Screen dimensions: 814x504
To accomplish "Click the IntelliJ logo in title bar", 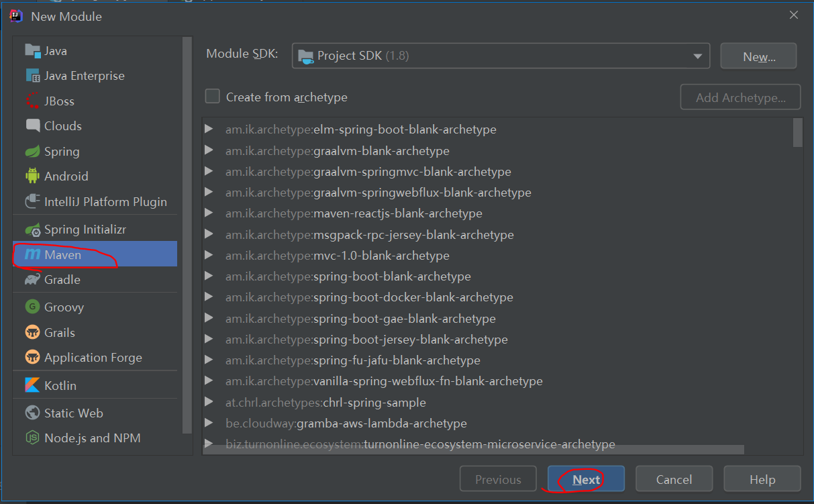I will [17, 16].
